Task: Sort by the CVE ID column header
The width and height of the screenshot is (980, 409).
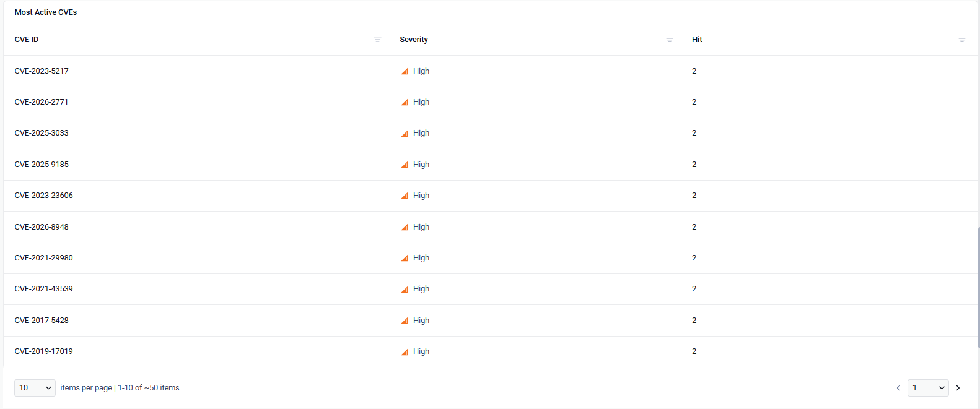Action: point(27,40)
